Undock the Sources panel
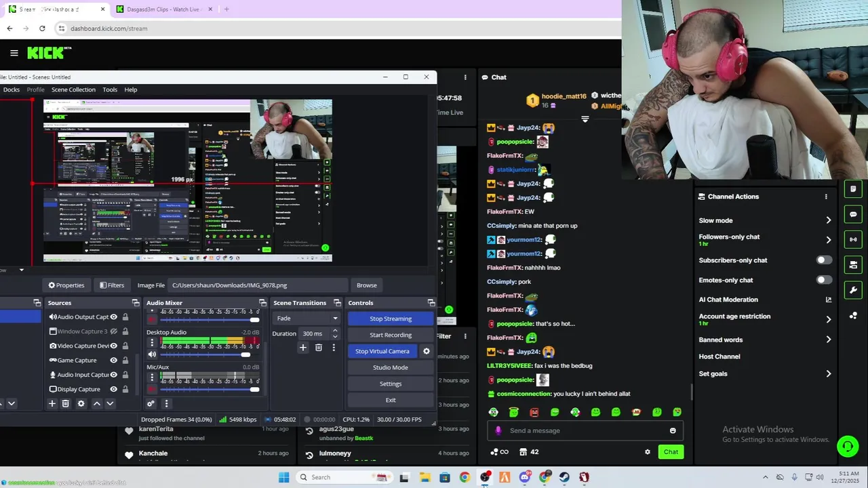 [x=136, y=303]
